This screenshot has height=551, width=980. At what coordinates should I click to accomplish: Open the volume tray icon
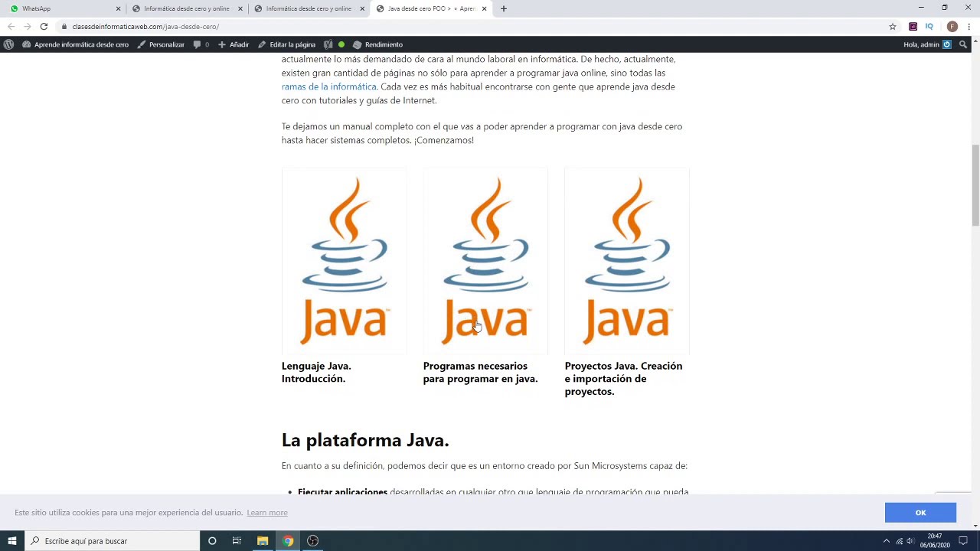[x=911, y=541]
